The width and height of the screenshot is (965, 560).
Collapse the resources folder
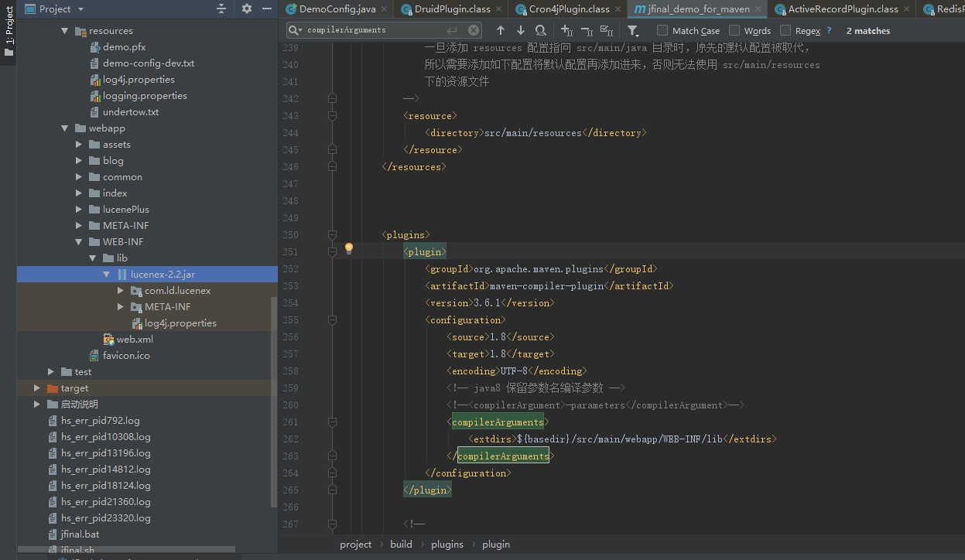[x=65, y=31]
